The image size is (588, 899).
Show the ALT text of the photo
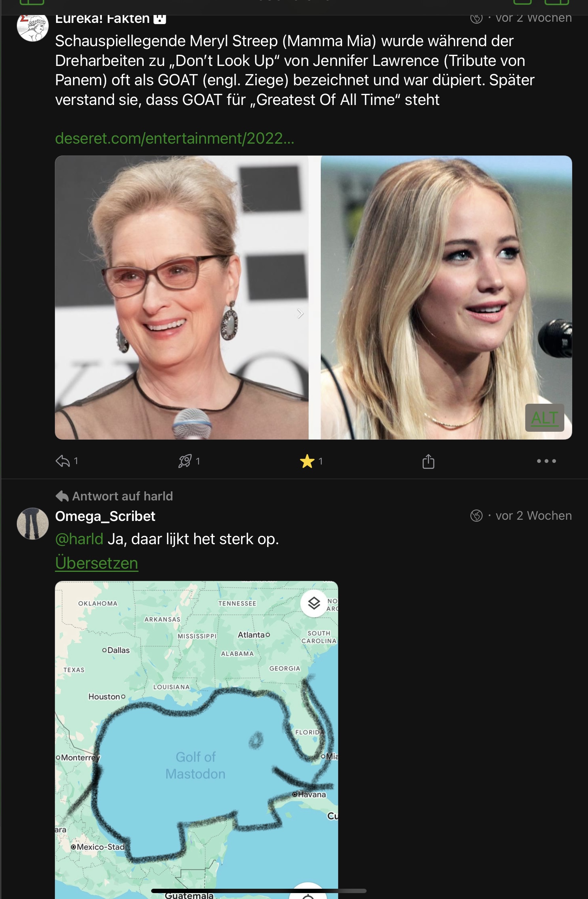[544, 418]
